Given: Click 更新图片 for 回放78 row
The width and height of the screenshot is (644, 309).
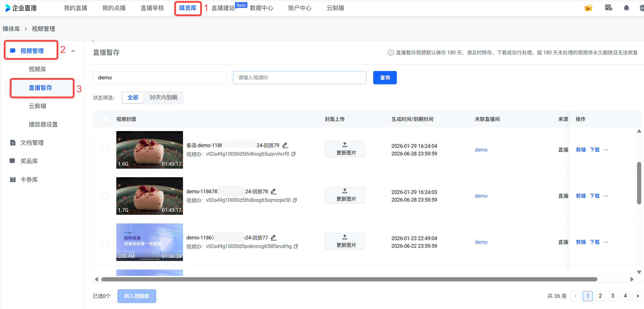Looking at the screenshot, I should [x=345, y=195].
